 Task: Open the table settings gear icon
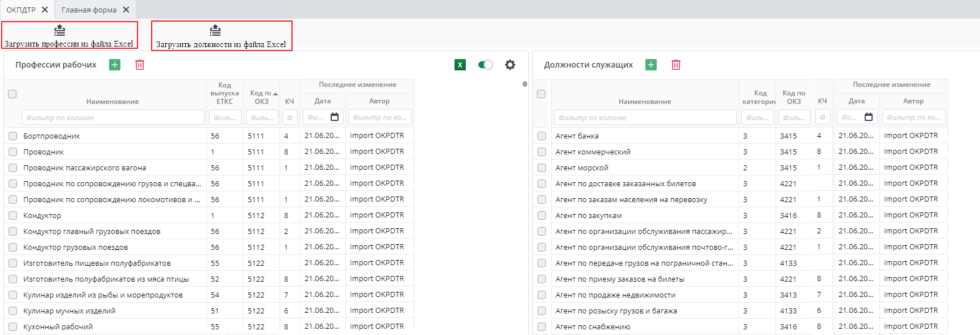point(510,65)
